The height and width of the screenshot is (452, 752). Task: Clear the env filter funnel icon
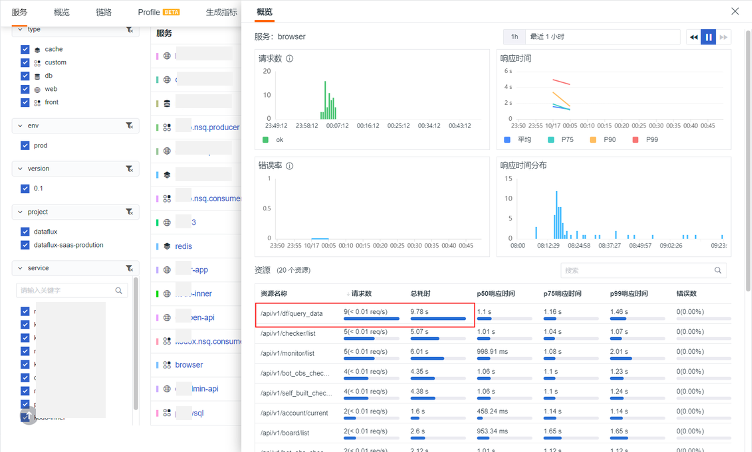click(129, 126)
